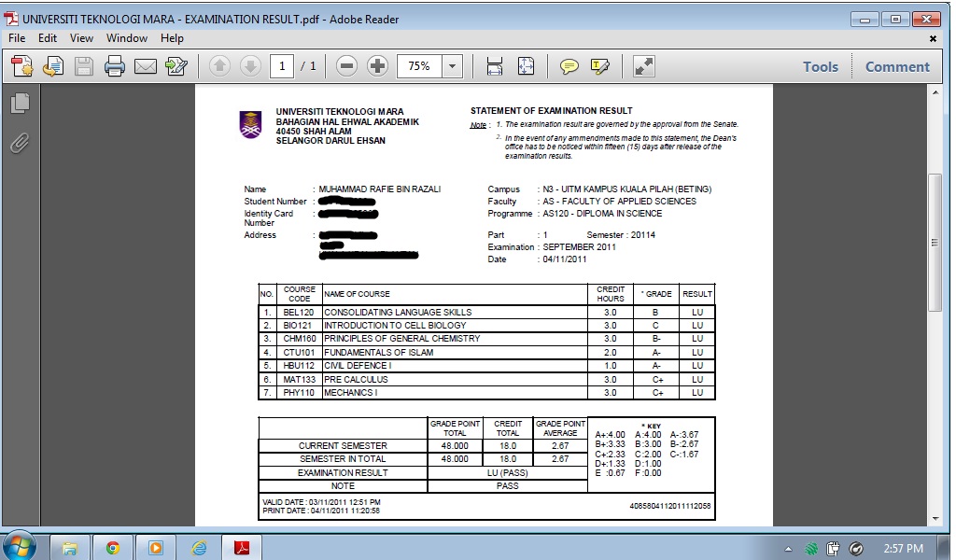956x560 pixels.
Task: Click the scroll down arrow
Action: [935, 519]
